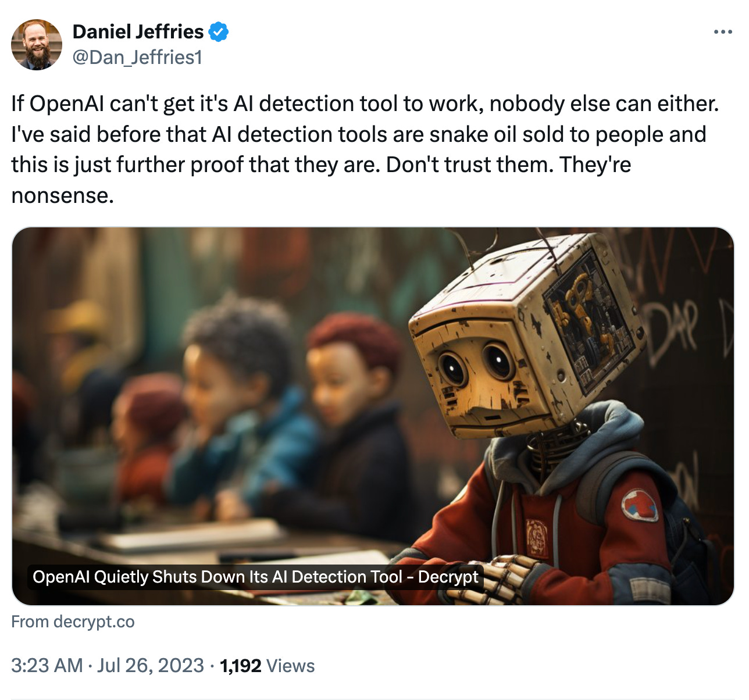
Task: Click the blue verified checkmark badge
Action: 218,32
